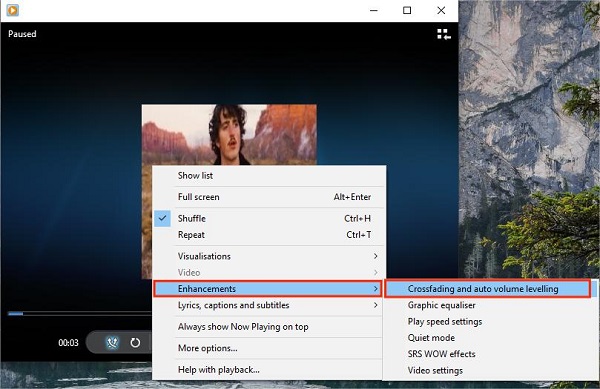Uncheck Shuffle in the context menu
The width and height of the screenshot is (600, 389).
pos(268,218)
